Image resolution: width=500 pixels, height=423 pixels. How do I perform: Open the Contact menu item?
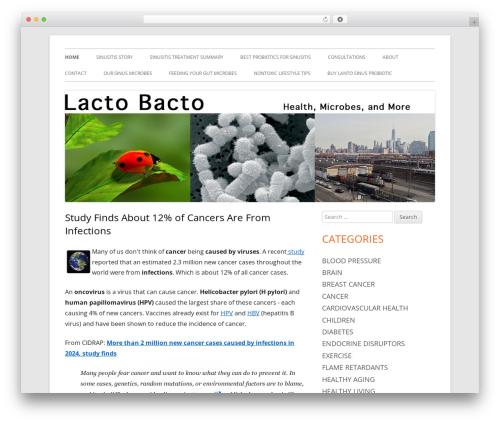pyautogui.click(x=76, y=73)
